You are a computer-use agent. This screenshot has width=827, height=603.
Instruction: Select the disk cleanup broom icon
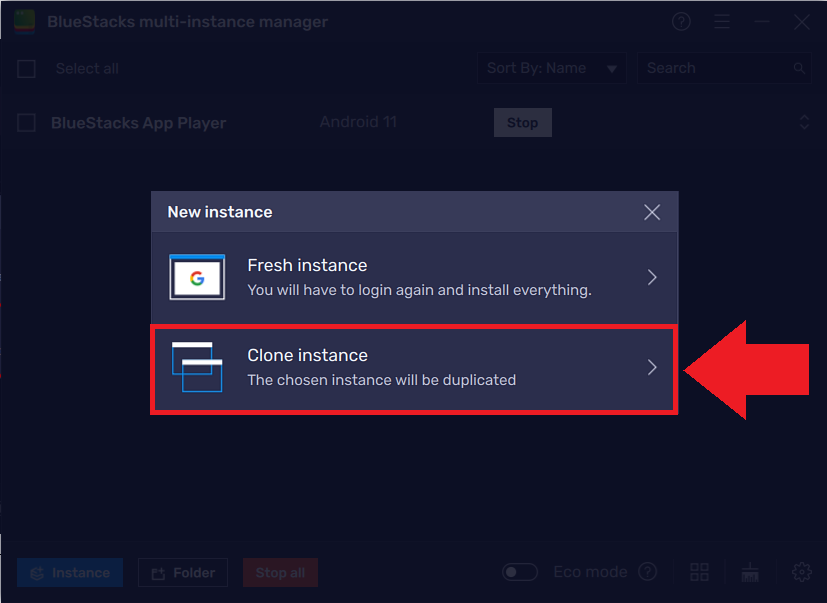click(x=750, y=572)
